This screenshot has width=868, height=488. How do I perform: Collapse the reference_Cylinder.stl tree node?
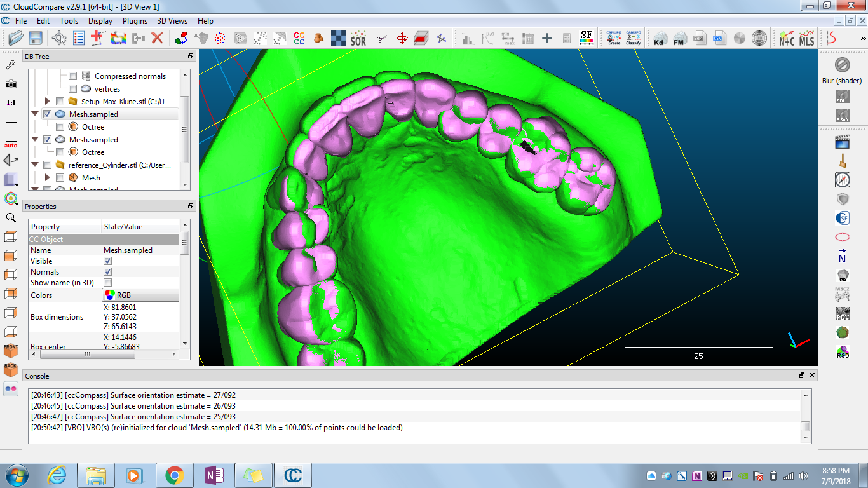(36, 165)
